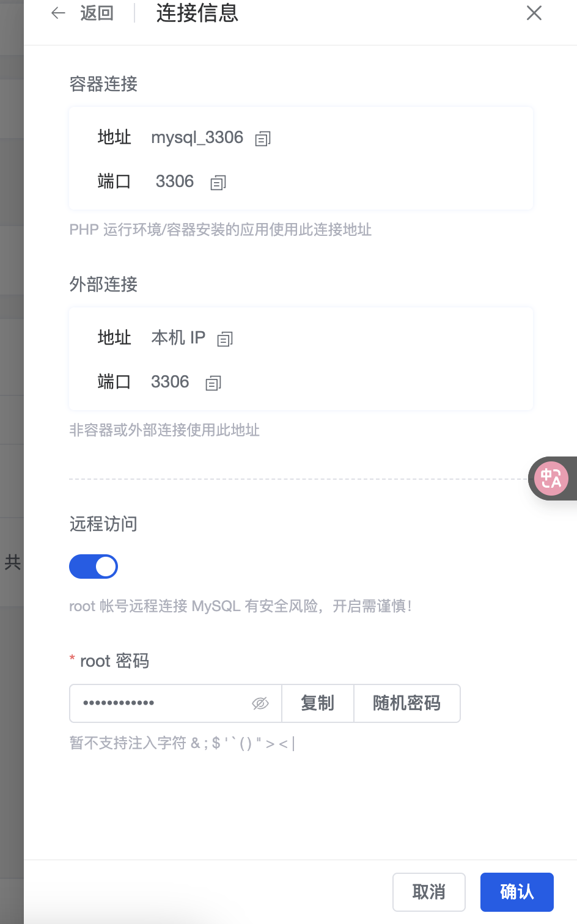Copy the container address mysql_3306
The image size is (577, 924).
[x=263, y=139]
